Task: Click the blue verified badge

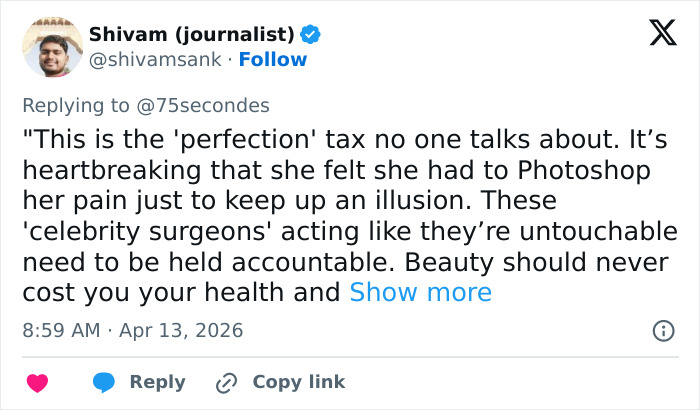Action: click(x=311, y=34)
